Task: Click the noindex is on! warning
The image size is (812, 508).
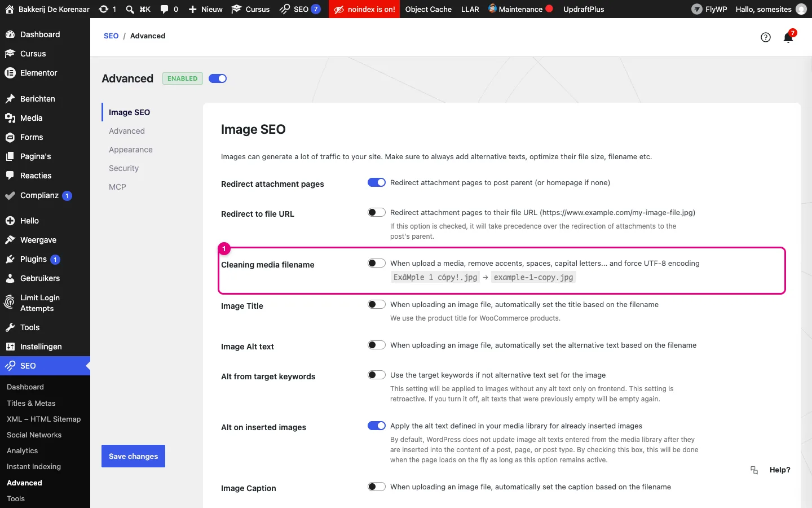Action: (364, 9)
